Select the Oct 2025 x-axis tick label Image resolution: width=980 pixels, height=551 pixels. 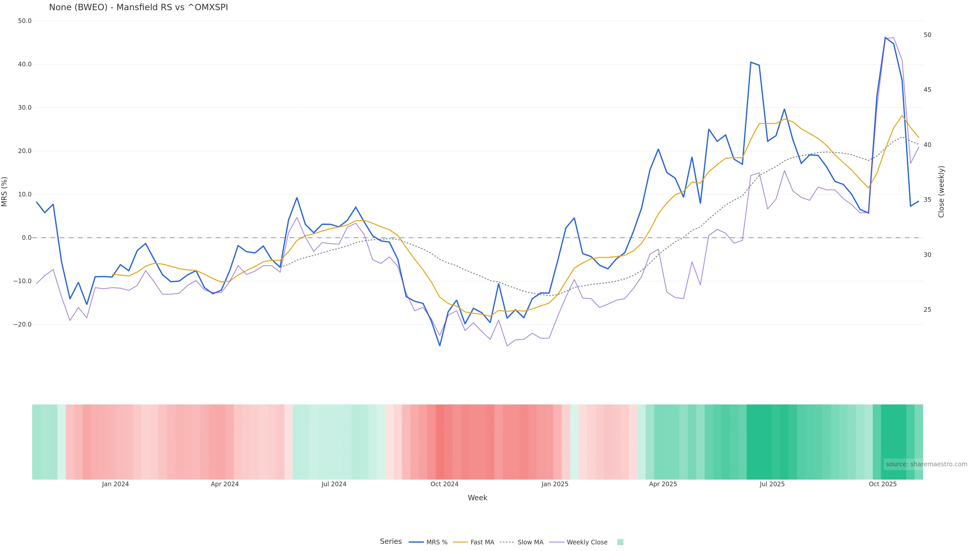coord(882,484)
